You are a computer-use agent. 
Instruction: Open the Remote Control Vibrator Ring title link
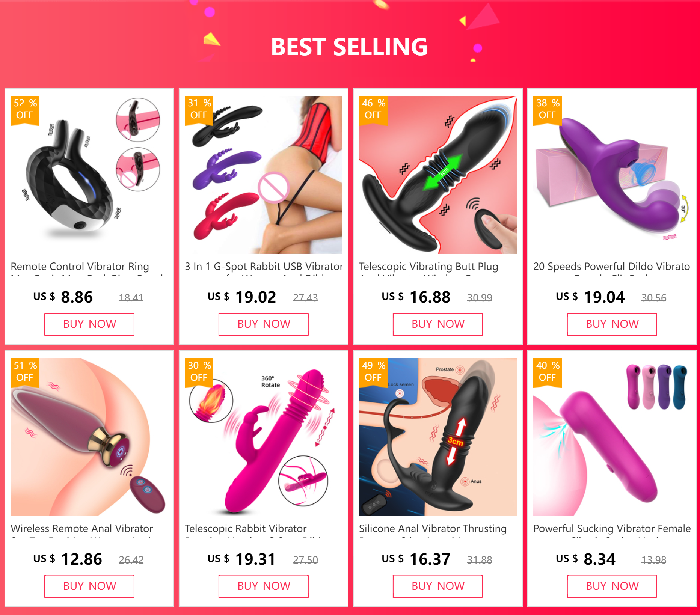(x=80, y=267)
